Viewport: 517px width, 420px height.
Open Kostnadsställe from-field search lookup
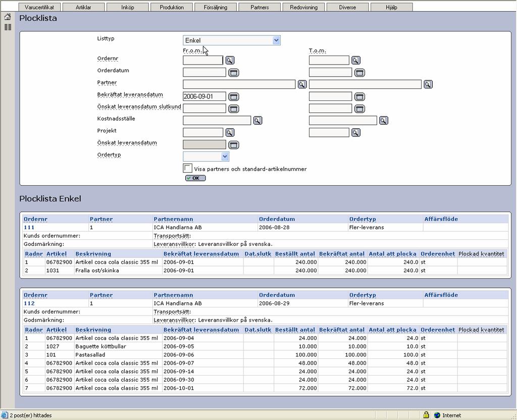257,120
